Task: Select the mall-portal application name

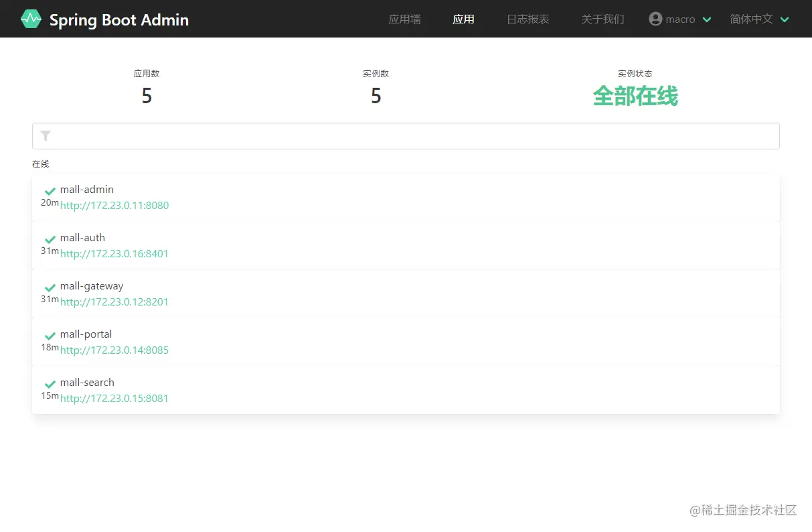Action: (x=86, y=334)
